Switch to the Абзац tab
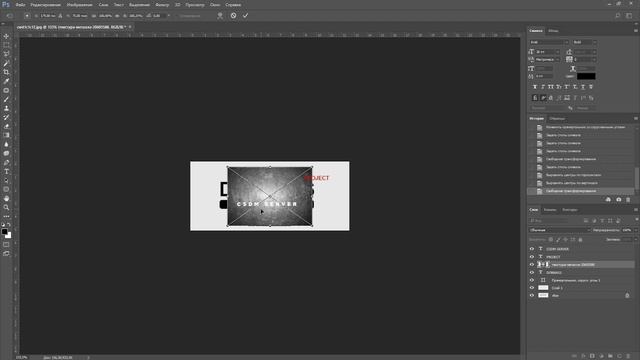640x360 pixels. [x=553, y=31]
